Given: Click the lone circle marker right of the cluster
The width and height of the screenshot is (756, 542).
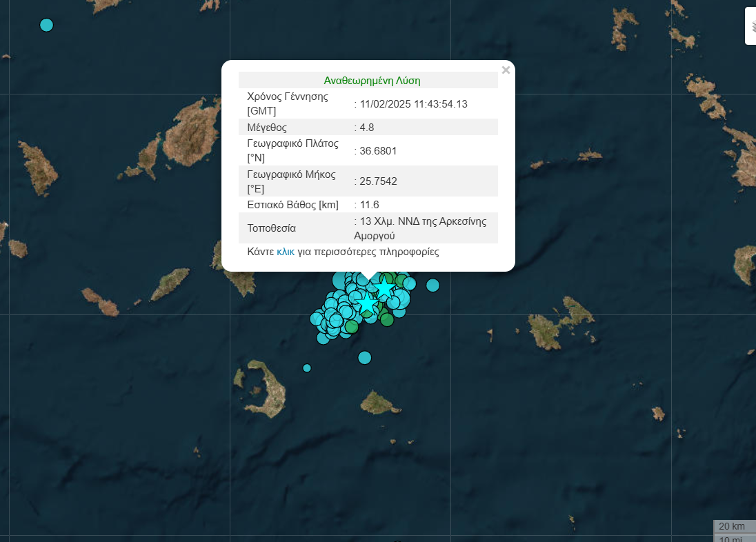Looking at the screenshot, I should (x=432, y=285).
